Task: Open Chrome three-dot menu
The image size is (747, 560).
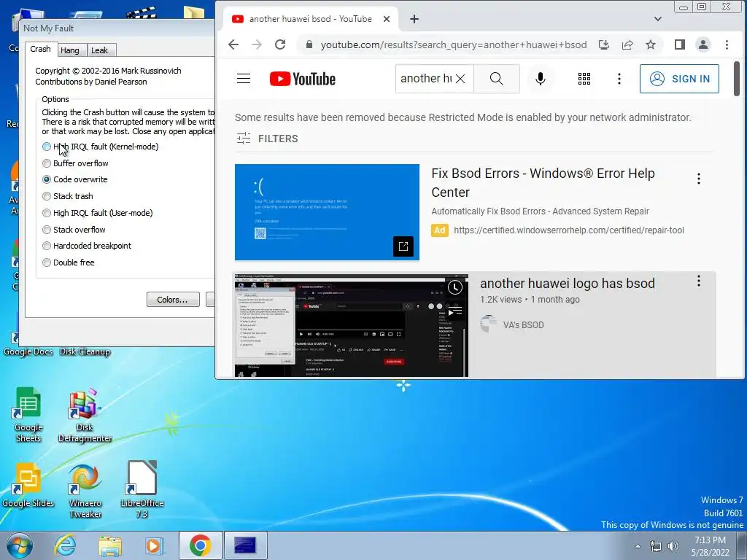Action: [x=727, y=44]
